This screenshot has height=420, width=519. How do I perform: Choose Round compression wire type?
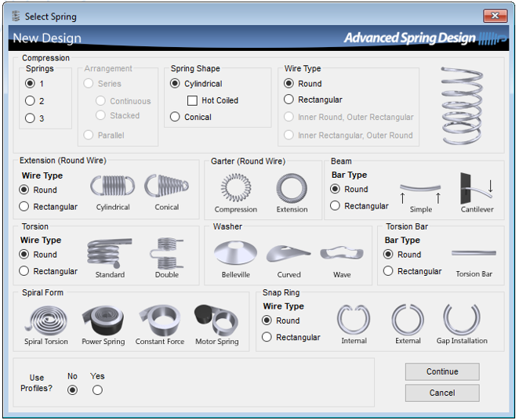point(289,83)
